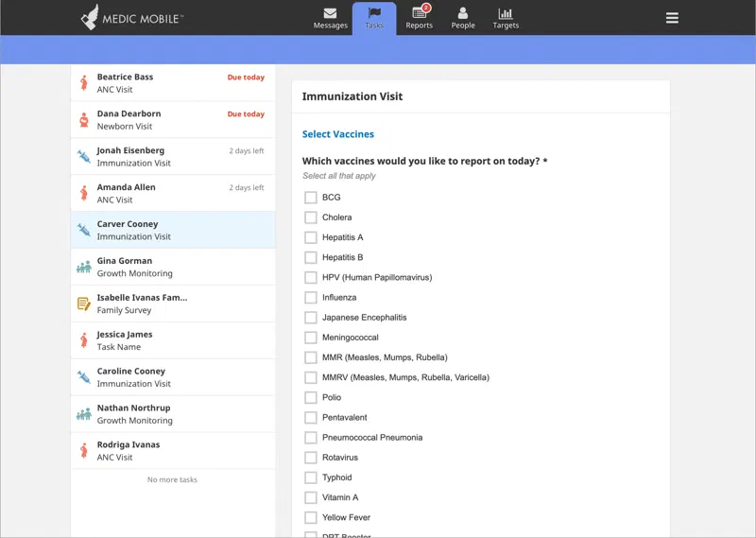The image size is (756, 538).
Task: Tick the Polio vaccine checkbox
Action: pos(310,398)
